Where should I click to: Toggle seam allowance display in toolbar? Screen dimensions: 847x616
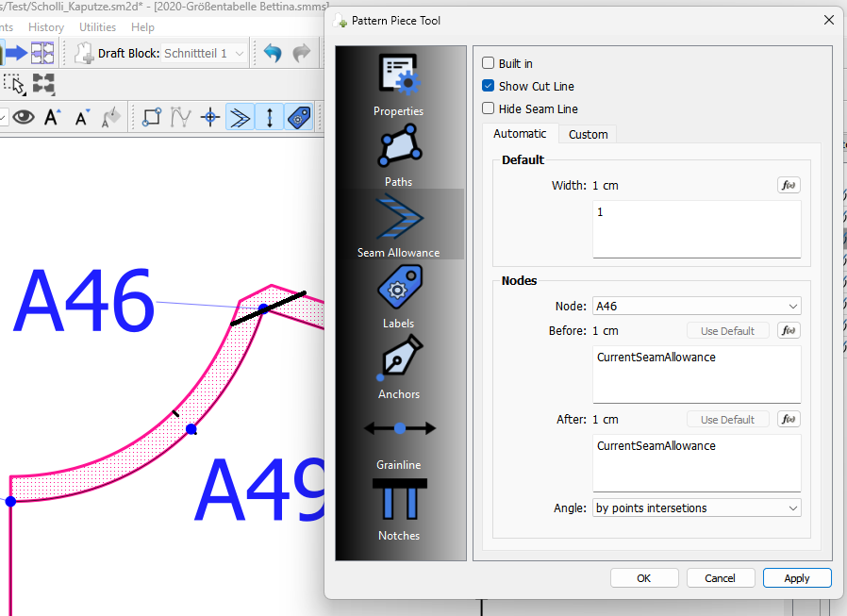241,117
